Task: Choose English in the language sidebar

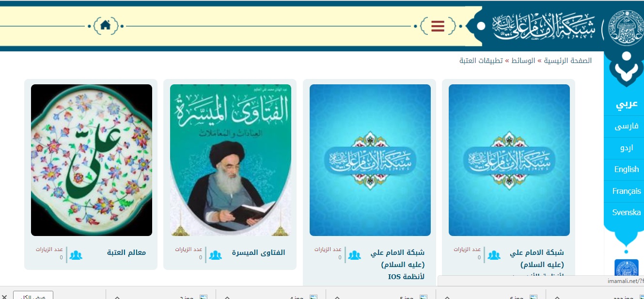Action: [626, 170]
